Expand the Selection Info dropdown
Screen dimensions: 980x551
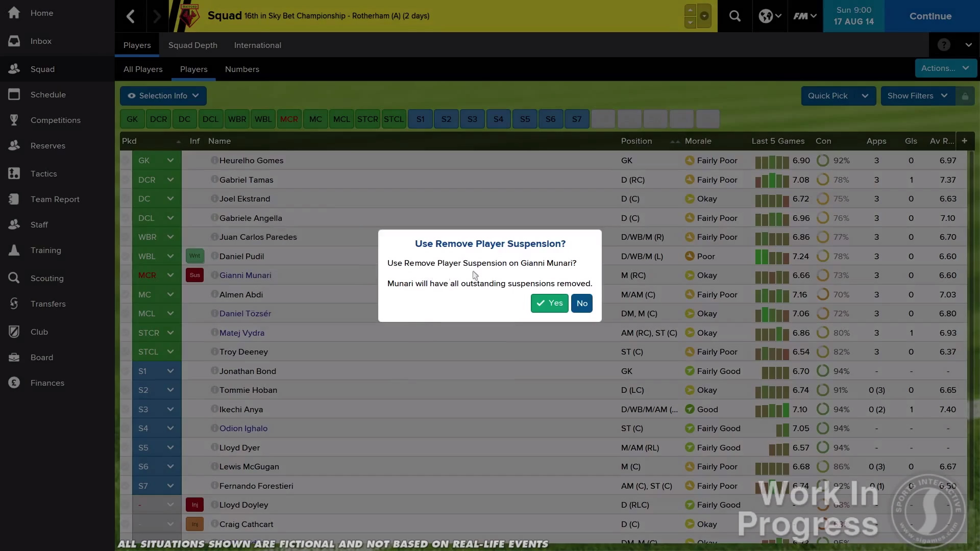pyautogui.click(x=163, y=96)
